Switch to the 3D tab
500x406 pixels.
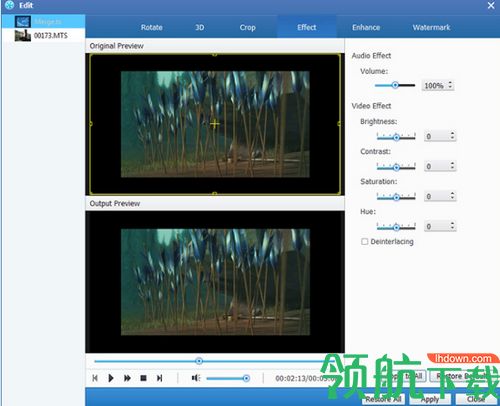199,27
